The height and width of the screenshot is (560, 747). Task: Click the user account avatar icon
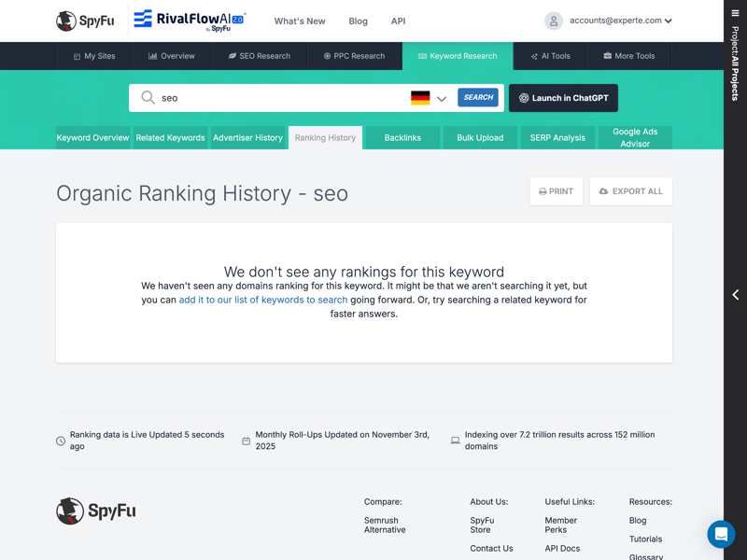pyautogui.click(x=554, y=21)
